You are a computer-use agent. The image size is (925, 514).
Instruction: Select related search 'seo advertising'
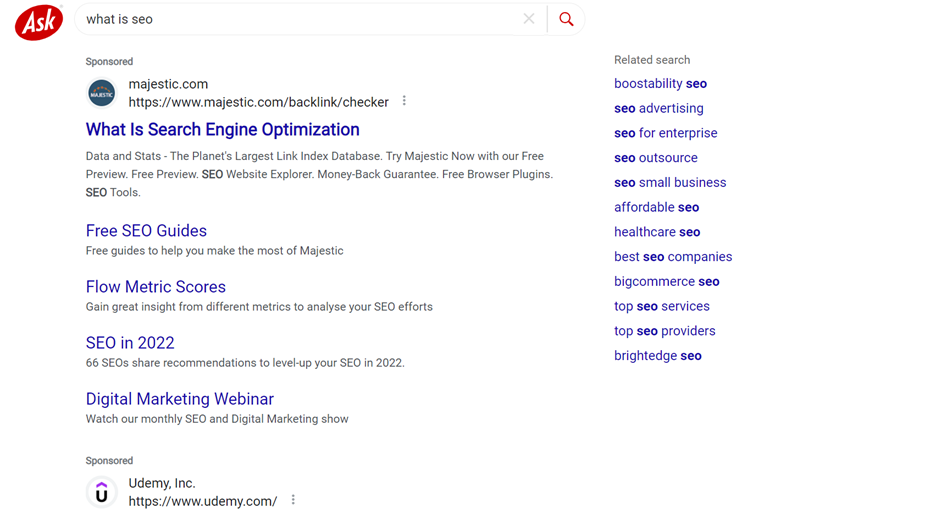pos(658,109)
